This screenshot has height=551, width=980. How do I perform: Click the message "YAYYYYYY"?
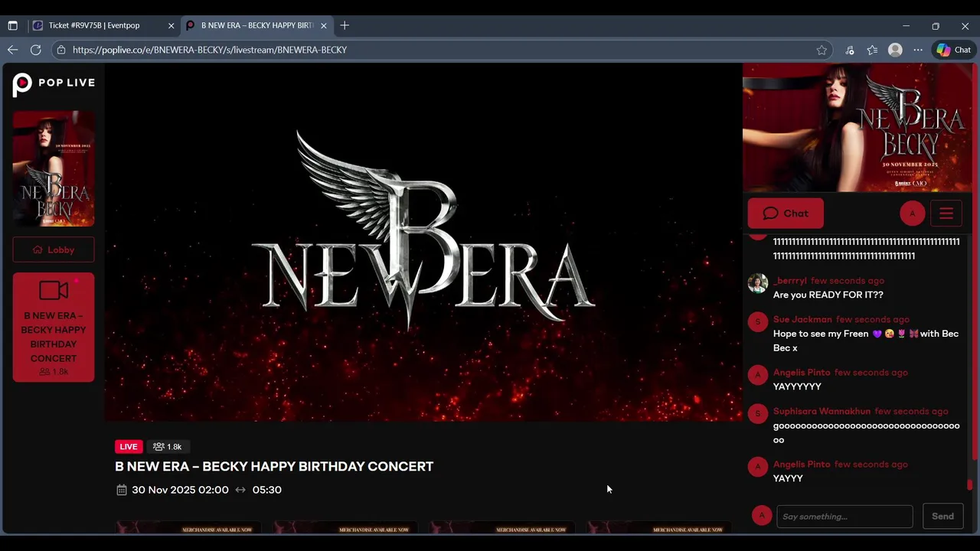tap(797, 386)
